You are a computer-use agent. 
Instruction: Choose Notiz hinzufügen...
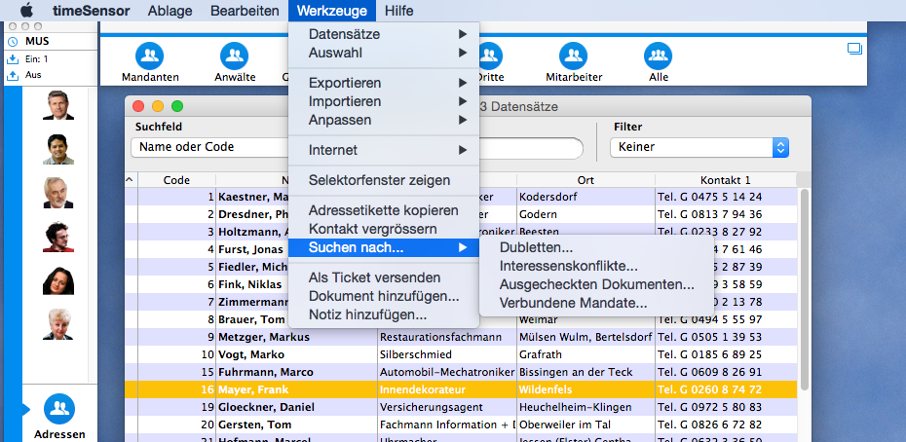pyautogui.click(x=384, y=315)
